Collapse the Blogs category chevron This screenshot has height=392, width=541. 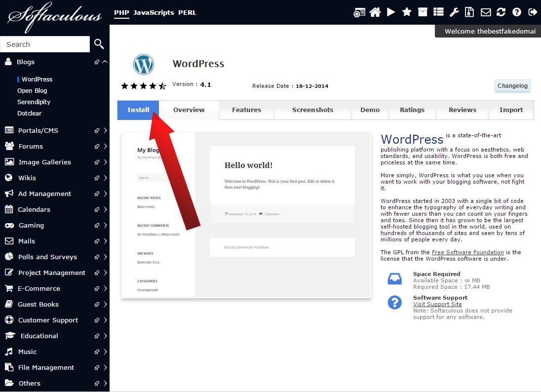point(105,62)
